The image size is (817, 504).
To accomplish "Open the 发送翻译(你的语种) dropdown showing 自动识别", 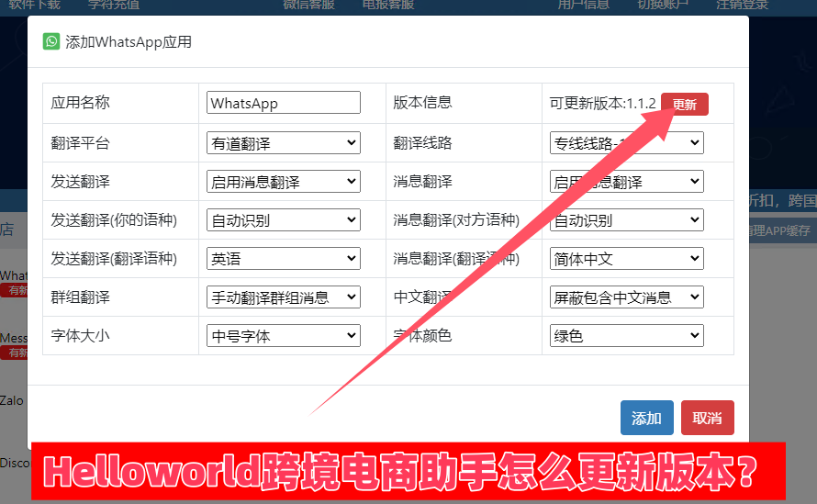I will point(284,220).
